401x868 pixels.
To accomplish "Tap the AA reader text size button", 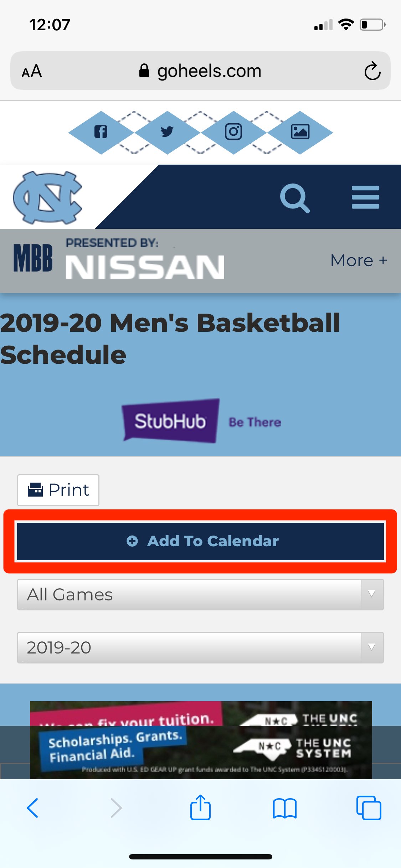I will pyautogui.click(x=32, y=71).
